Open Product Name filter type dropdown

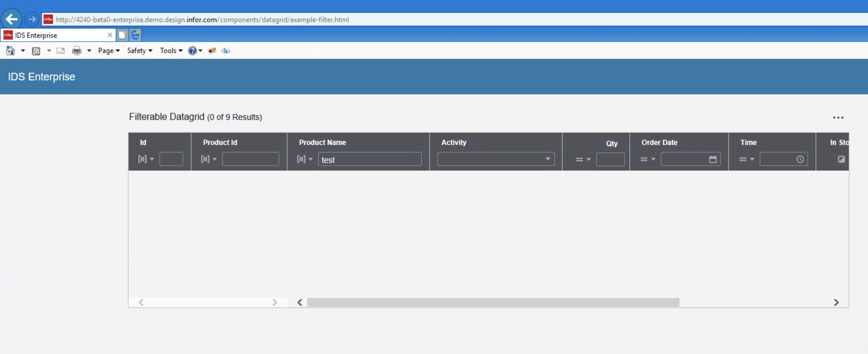(x=305, y=159)
